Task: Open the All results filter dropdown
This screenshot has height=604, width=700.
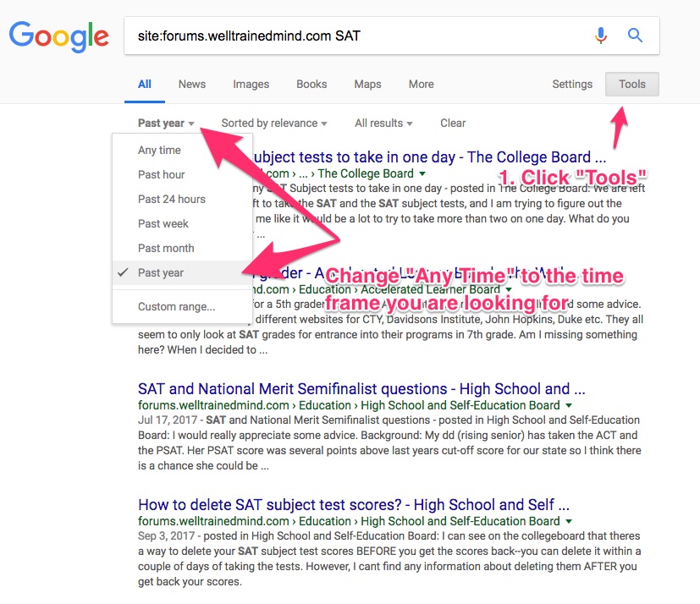Action: point(383,124)
